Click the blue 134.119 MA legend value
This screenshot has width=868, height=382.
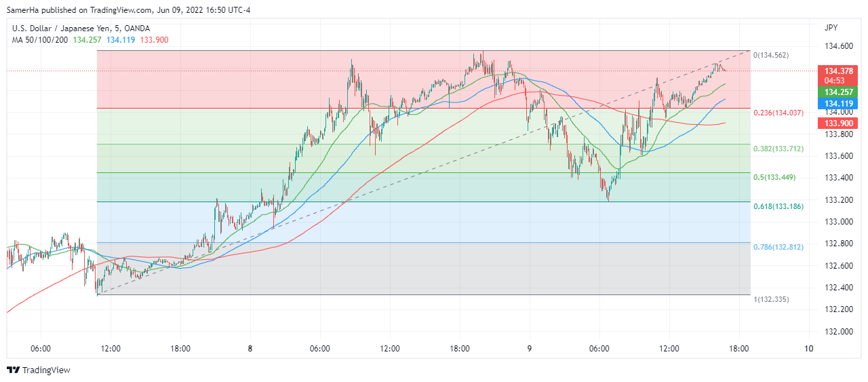[120, 40]
